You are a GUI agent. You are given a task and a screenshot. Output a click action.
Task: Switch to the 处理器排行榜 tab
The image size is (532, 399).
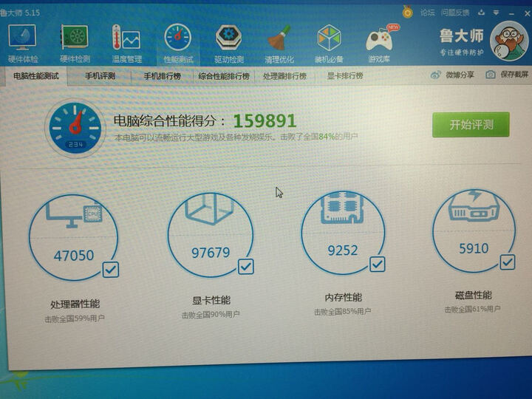285,76
